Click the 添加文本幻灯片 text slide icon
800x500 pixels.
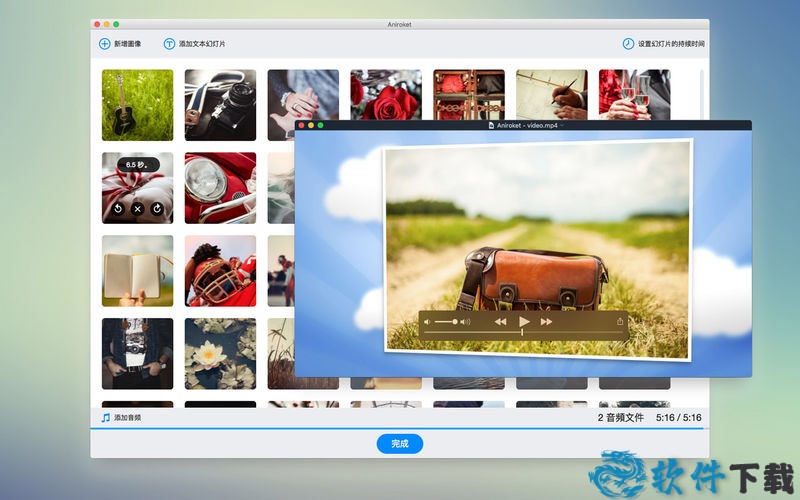[169, 44]
